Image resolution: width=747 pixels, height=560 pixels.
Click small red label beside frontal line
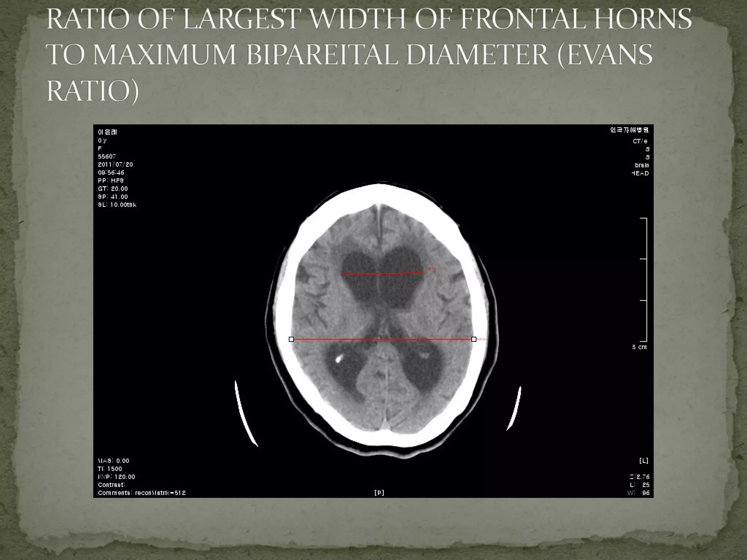[x=431, y=269]
